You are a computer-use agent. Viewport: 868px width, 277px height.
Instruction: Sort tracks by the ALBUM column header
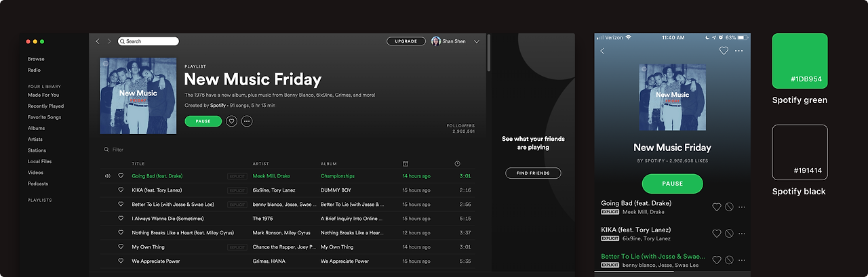329,164
